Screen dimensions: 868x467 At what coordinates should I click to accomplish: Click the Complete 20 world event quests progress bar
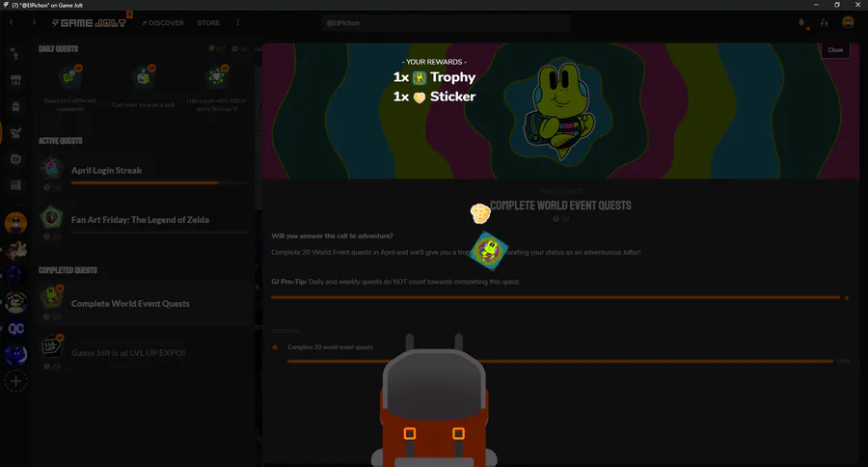click(x=559, y=361)
